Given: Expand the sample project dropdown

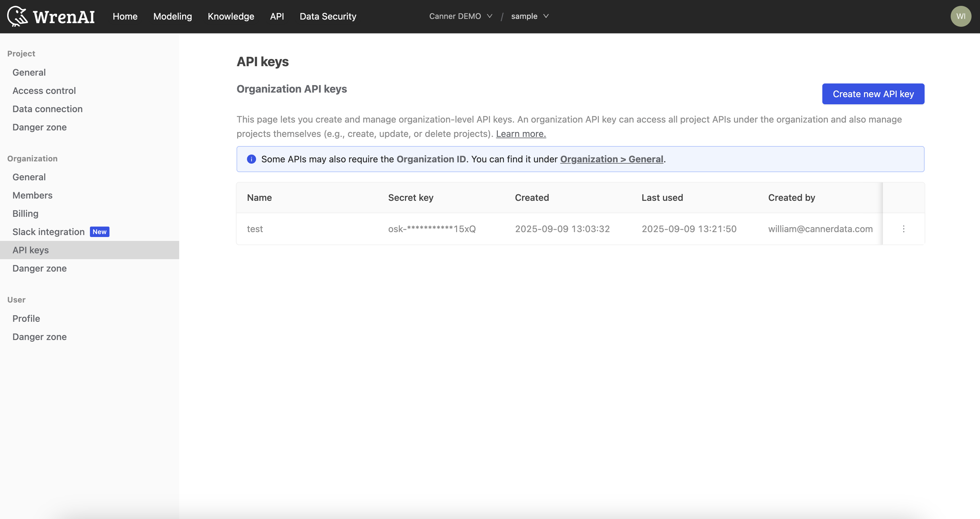Looking at the screenshot, I should (x=530, y=16).
